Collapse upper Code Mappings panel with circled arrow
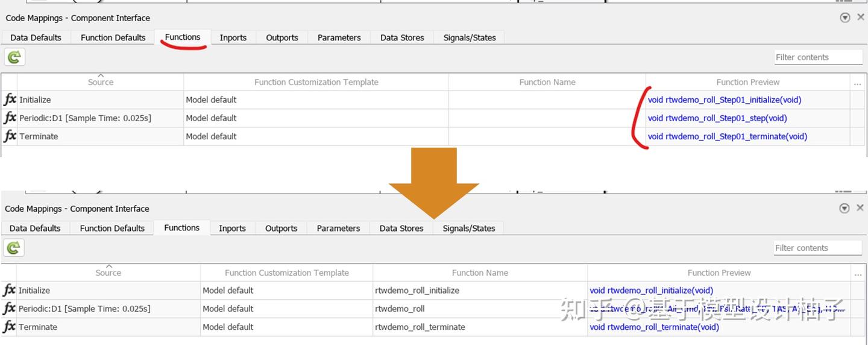 click(844, 17)
